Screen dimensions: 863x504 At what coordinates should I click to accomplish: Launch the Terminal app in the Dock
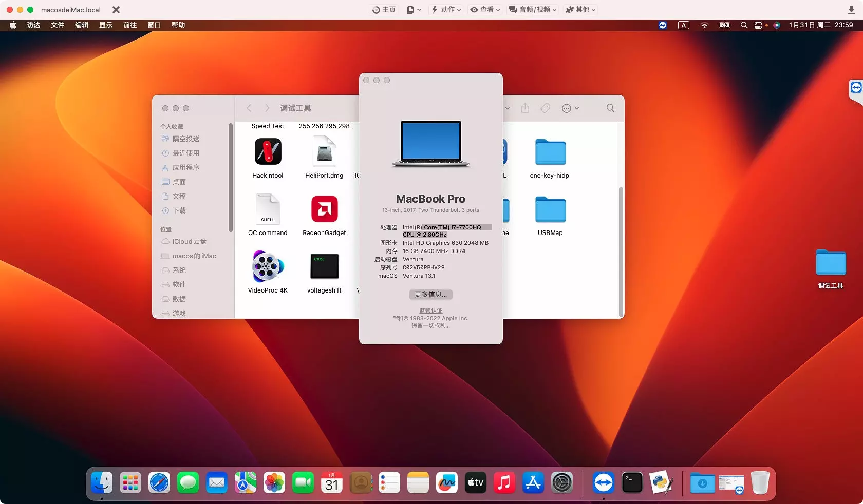pyautogui.click(x=631, y=482)
